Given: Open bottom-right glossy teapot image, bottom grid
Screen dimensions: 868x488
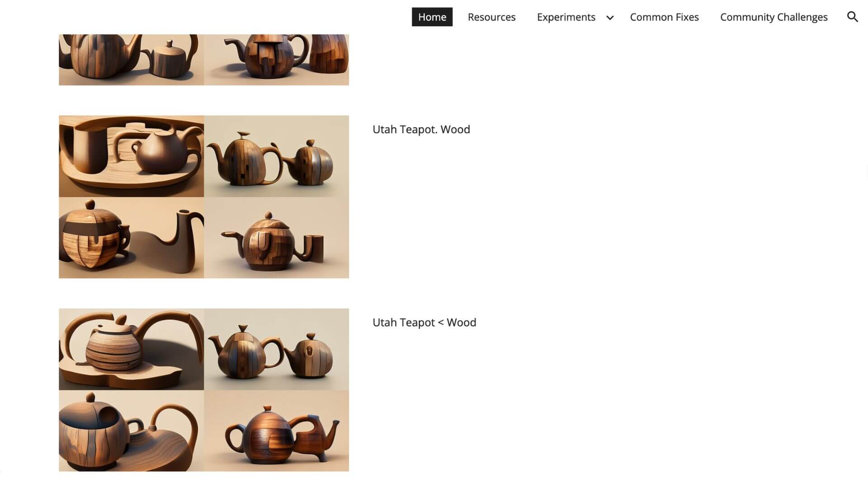Looking at the screenshot, I should point(276,431).
